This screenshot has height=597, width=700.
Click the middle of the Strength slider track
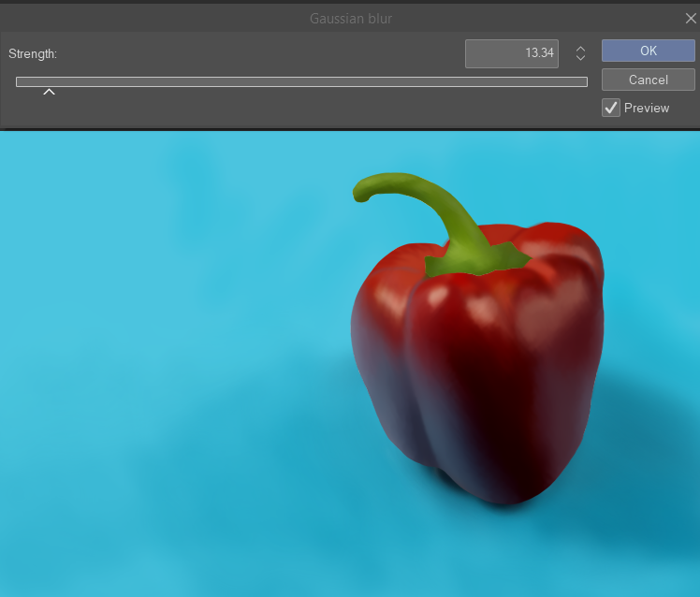pos(301,81)
